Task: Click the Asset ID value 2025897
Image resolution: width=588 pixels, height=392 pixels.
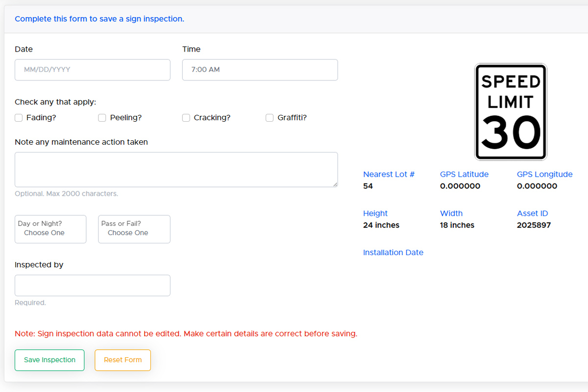Action: point(534,225)
